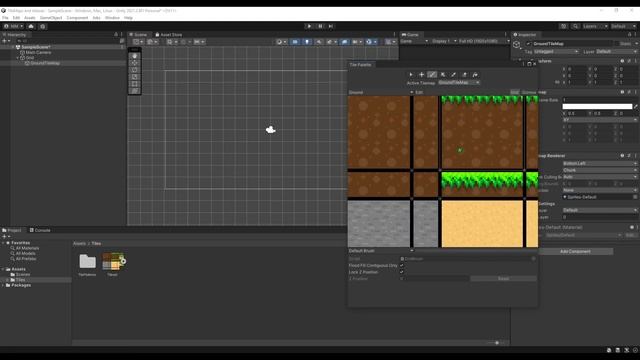Toggle GroundTileMap active checkbox in Inspector
Screen dimensions: 640x360
point(529,44)
